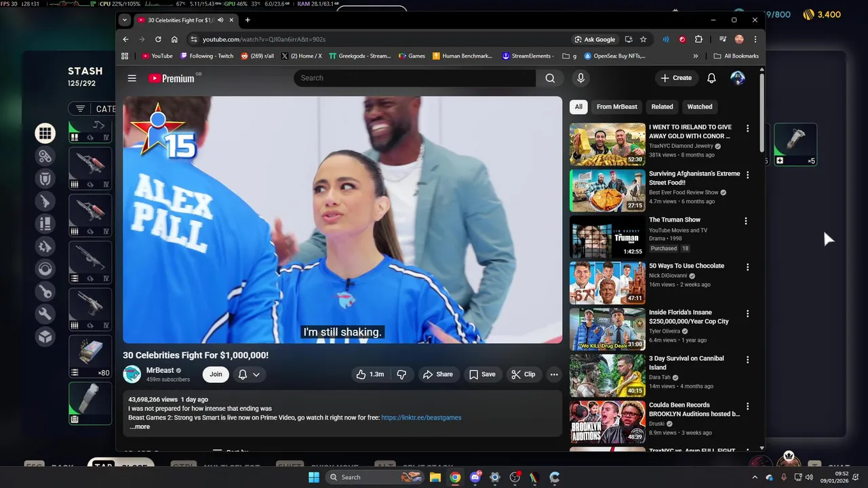
Task: Bookmark this page with star icon
Action: pyautogui.click(x=643, y=39)
